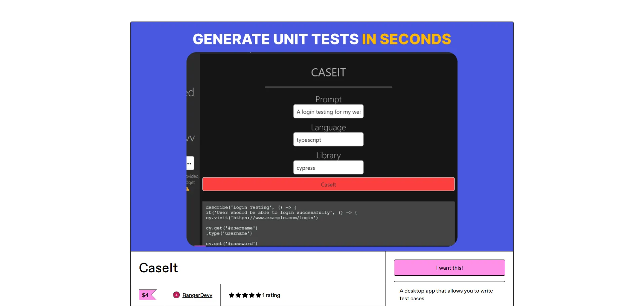Click the RangerDevv avatar icon

pos(176,295)
